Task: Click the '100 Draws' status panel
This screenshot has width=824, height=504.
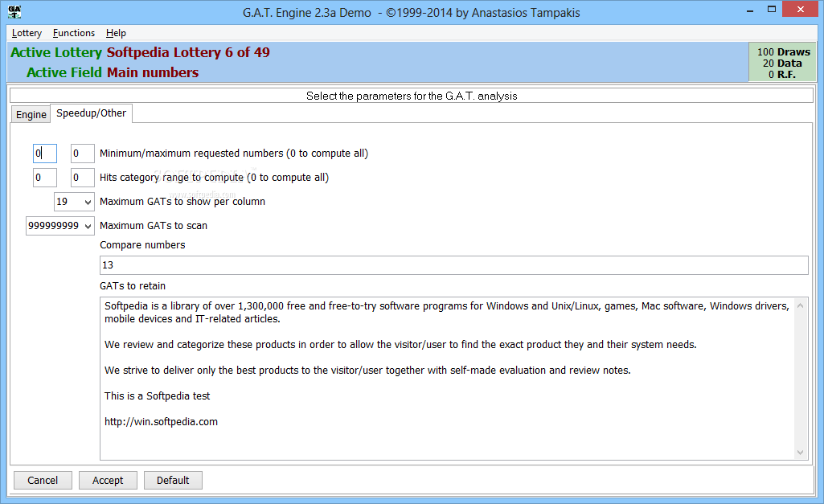Action: 783,52
